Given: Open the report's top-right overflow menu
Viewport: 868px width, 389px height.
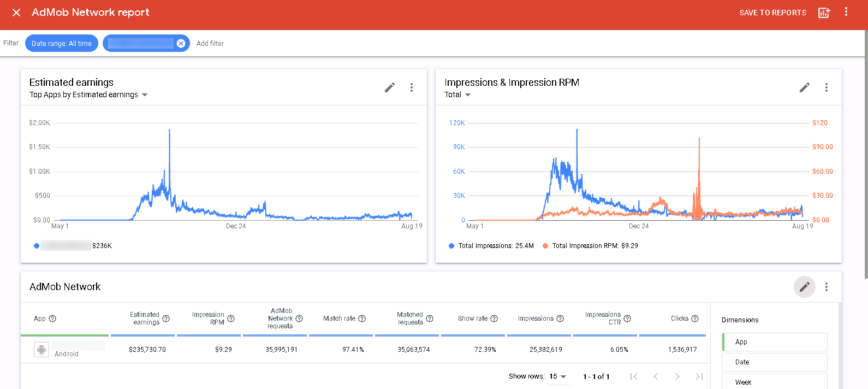Looking at the screenshot, I should tap(846, 12).
